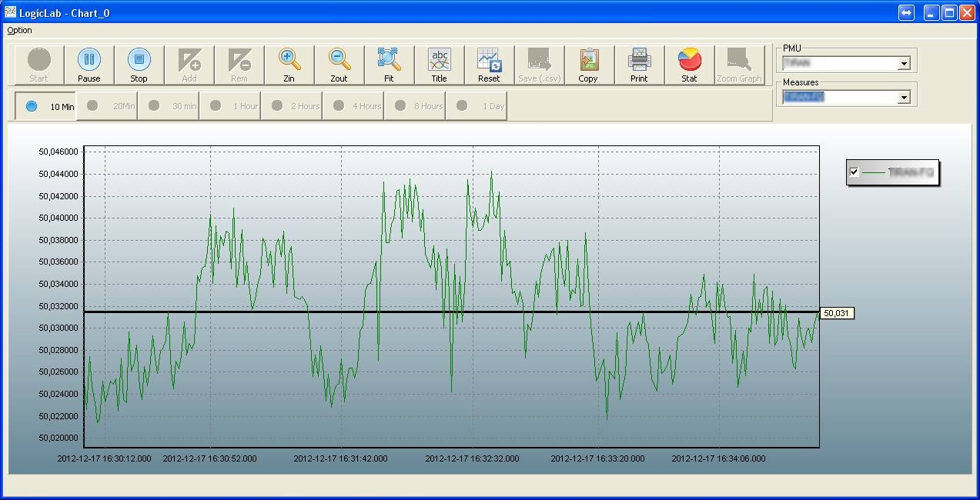Print the chart
This screenshot has width=980, height=500.
pos(639,65)
